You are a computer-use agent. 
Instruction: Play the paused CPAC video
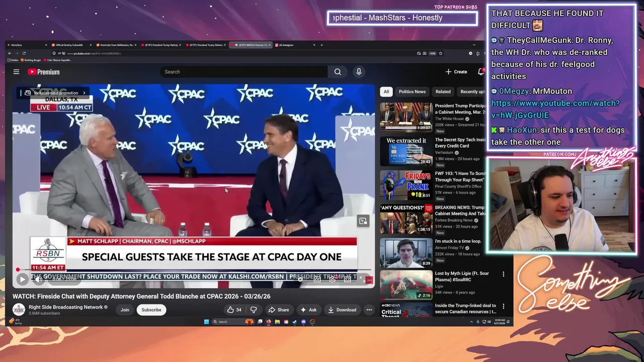22,279
